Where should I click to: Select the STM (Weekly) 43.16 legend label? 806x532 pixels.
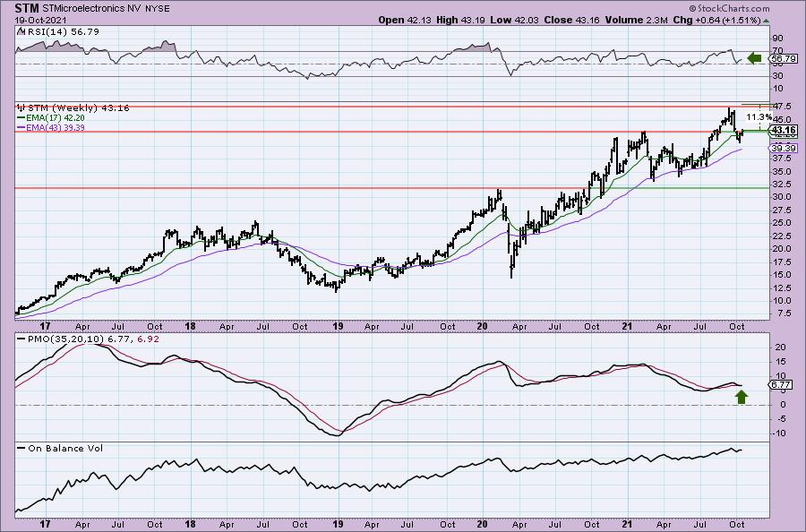tap(78, 108)
